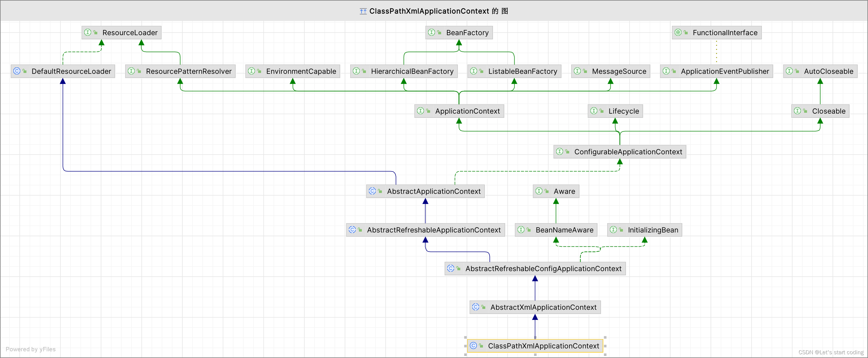Select the HierarchicalBeanFactory node label
The image size is (868, 358).
(x=412, y=71)
